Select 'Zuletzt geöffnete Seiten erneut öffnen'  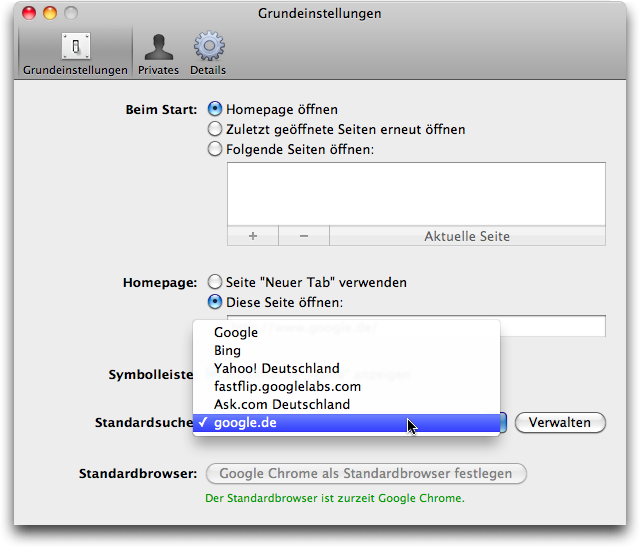[215, 129]
